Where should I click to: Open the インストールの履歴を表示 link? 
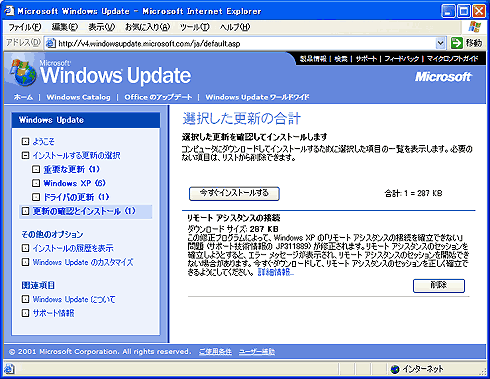(x=73, y=248)
